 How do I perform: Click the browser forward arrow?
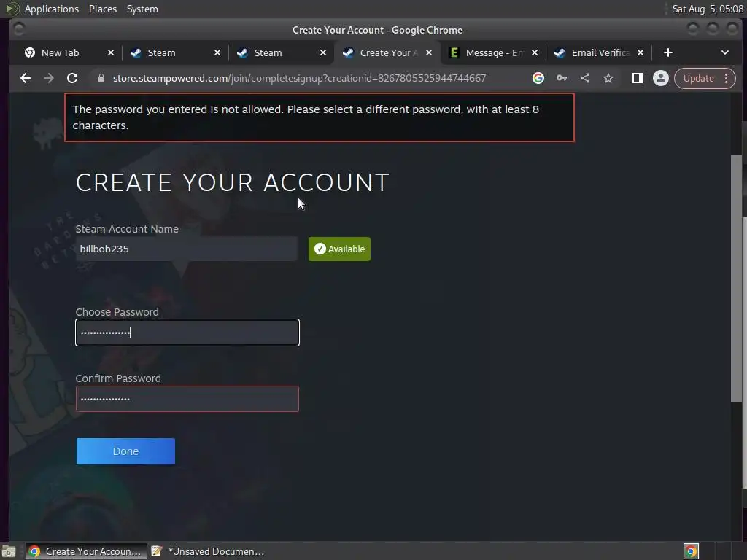(x=49, y=78)
